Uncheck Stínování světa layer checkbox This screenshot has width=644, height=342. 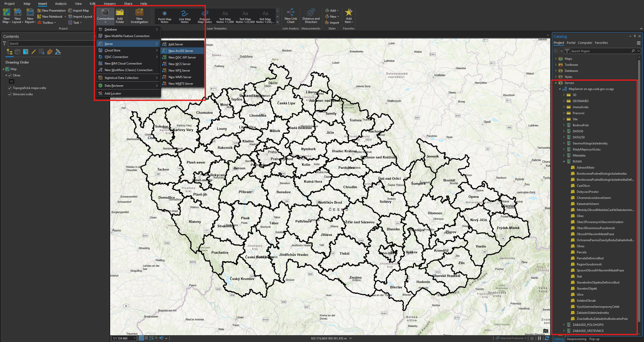point(10,94)
